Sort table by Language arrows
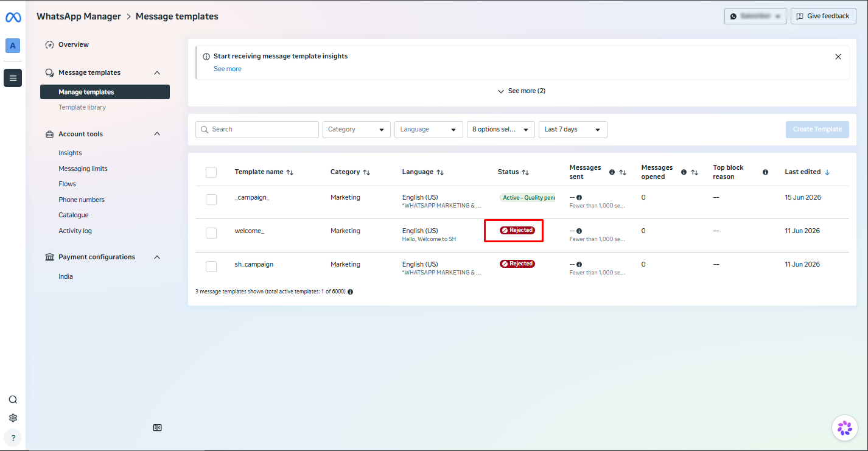868x451 pixels. click(x=440, y=172)
